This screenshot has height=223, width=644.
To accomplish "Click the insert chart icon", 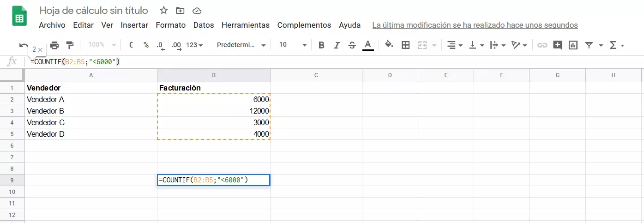I will [x=573, y=45].
